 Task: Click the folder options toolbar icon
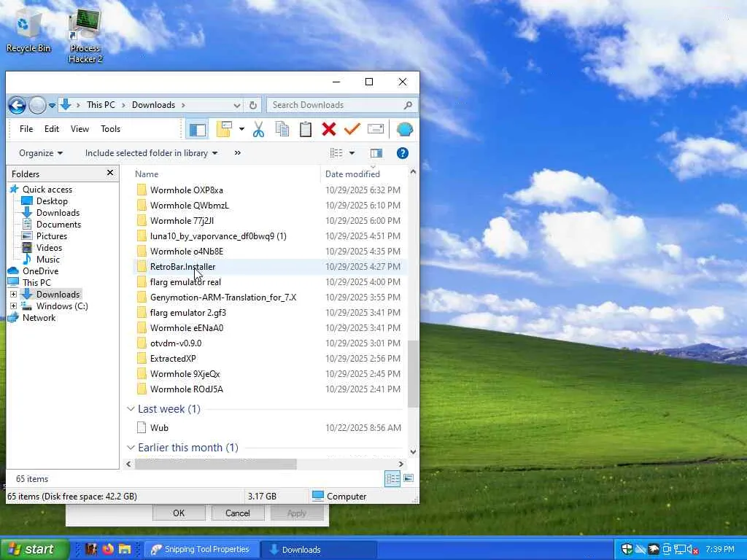click(x=224, y=129)
